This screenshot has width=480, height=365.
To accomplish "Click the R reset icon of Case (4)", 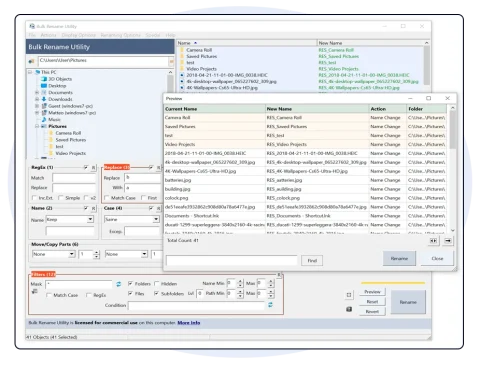I will tap(159, 208).
